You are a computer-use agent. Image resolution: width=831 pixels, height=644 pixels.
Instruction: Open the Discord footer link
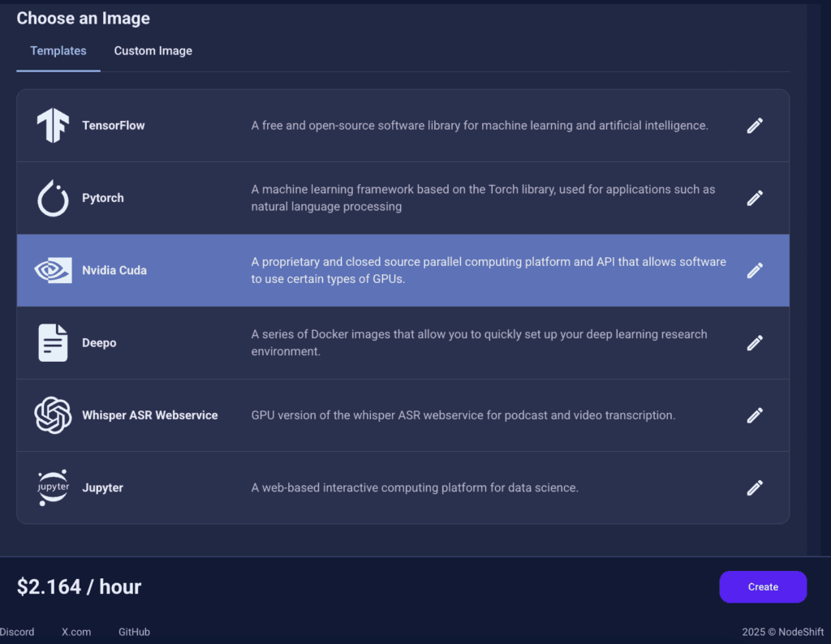[17, 632]
